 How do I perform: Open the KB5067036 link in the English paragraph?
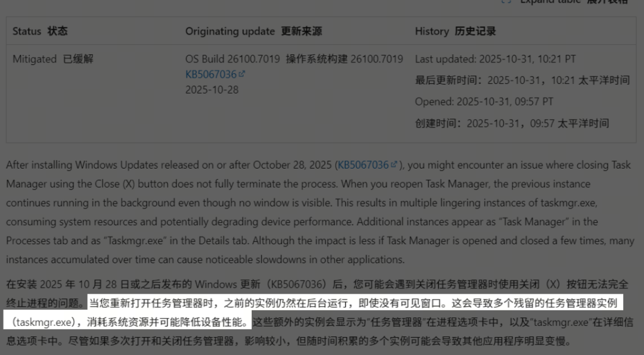point(363,165)
